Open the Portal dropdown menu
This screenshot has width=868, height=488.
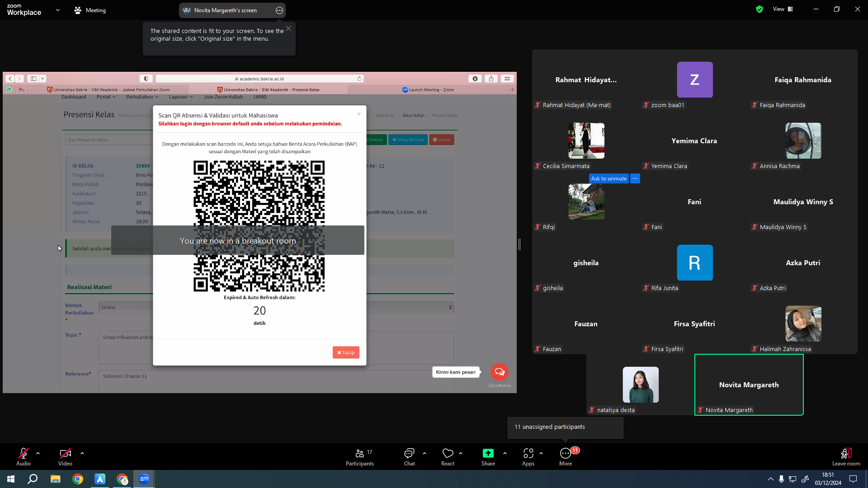point(106,97)
